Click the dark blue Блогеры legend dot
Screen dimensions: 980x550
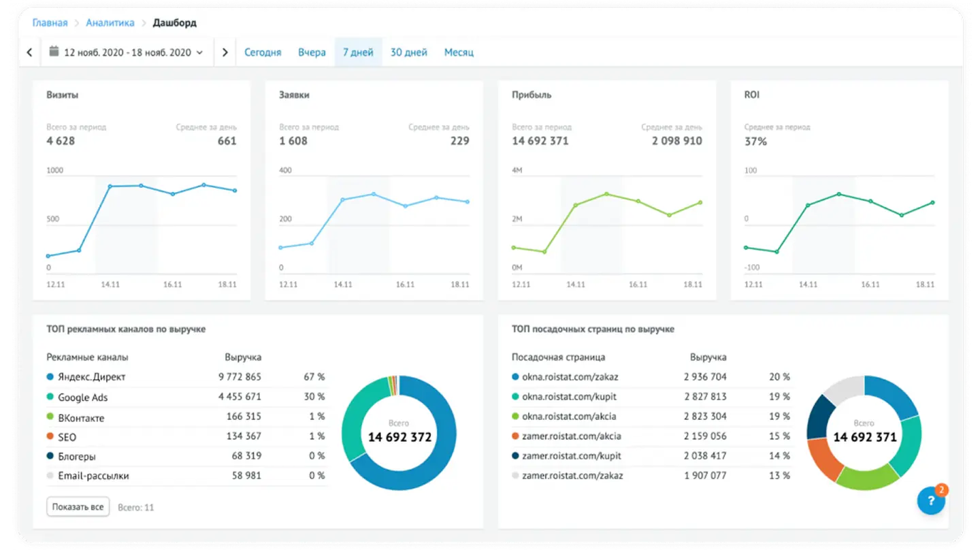click(x=50, y=456)
